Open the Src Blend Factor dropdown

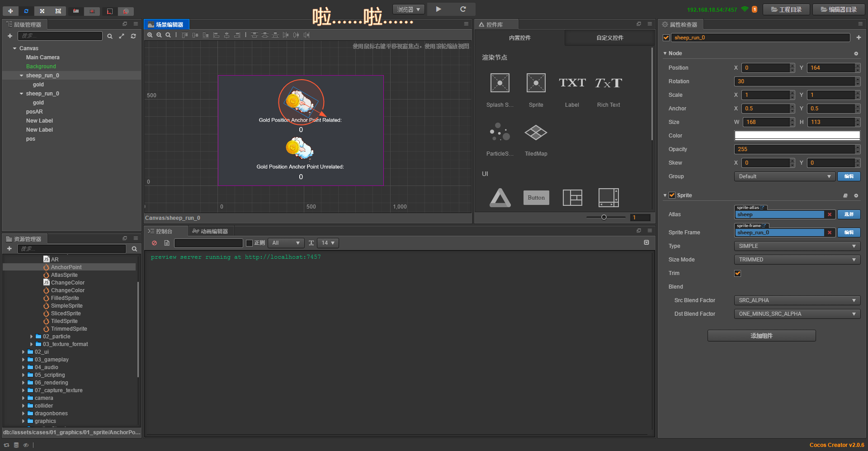797,300
